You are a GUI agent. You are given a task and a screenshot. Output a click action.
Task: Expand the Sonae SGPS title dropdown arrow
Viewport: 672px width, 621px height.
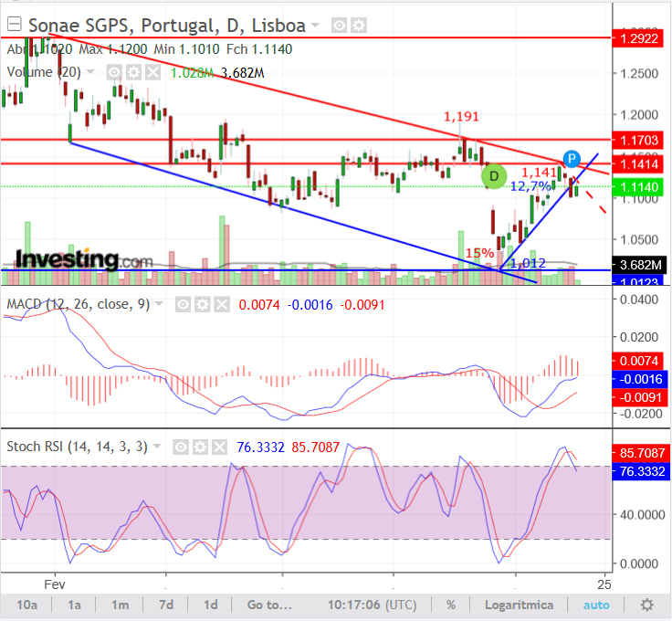tap(315, 26)
